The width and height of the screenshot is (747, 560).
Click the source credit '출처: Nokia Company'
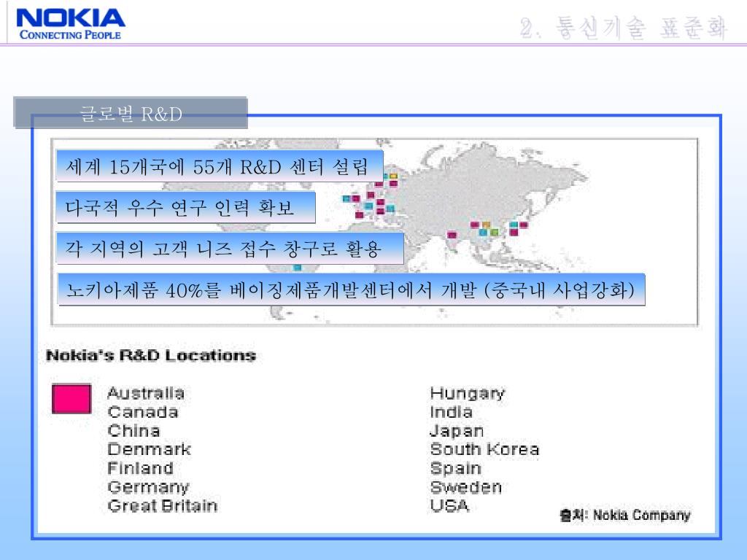[x=625, y=515]
